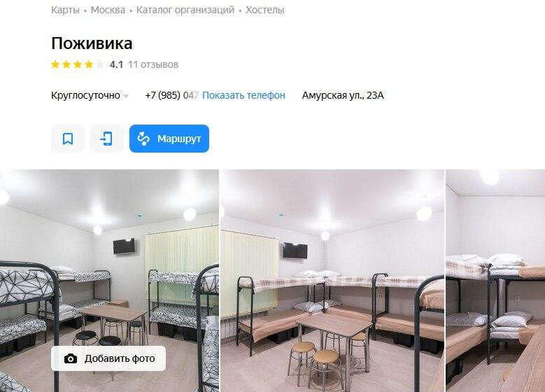
Task: Click the yellow star rating
Action: pos(72,64)
